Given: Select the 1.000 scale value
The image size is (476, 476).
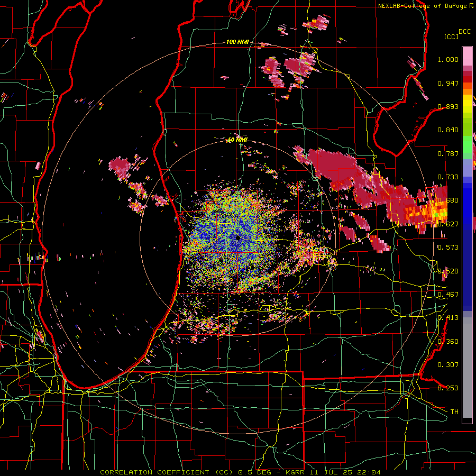Looking at the screenshot, I should (x=448, y=59).
